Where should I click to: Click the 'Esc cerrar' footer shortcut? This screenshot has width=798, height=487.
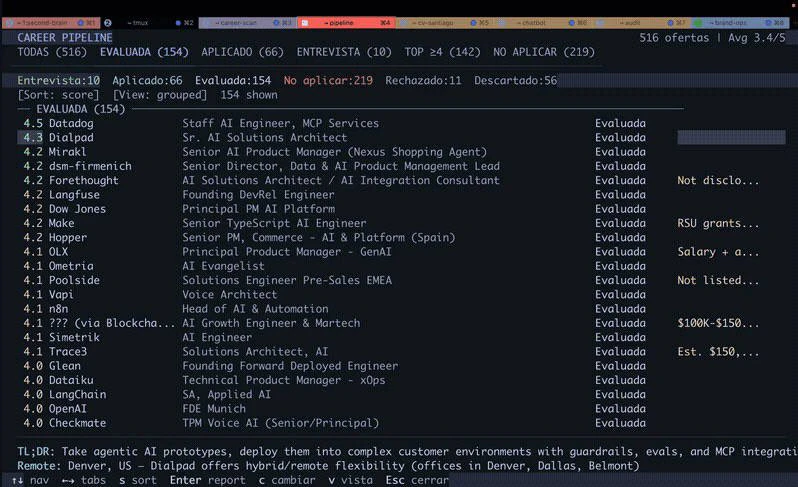(417, 480)
